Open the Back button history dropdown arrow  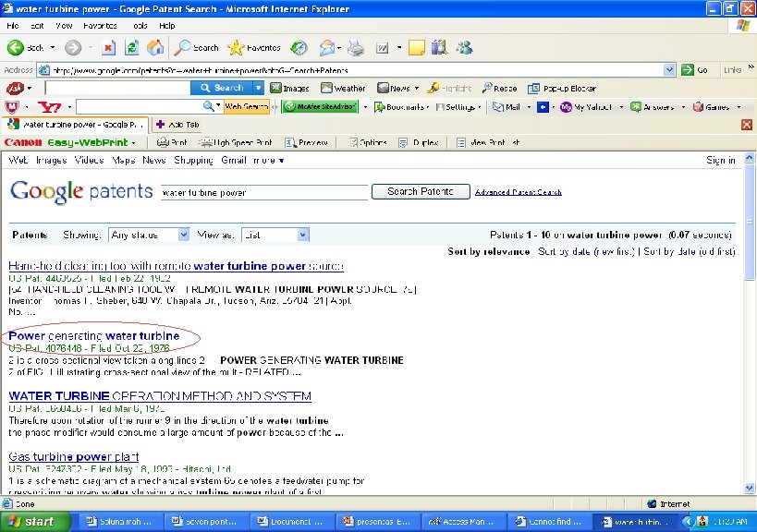coord(53,47)
